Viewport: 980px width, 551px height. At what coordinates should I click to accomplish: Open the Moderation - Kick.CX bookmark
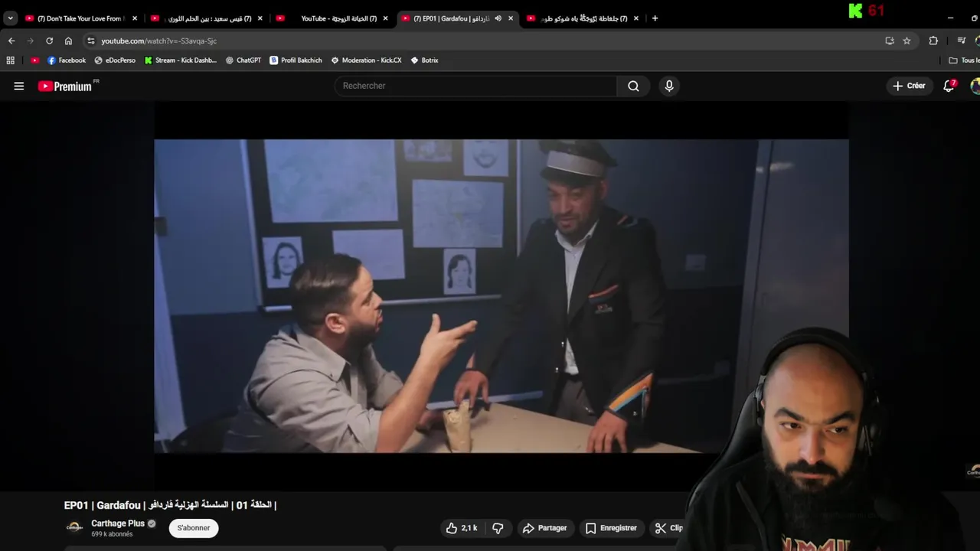coord(366,60)
